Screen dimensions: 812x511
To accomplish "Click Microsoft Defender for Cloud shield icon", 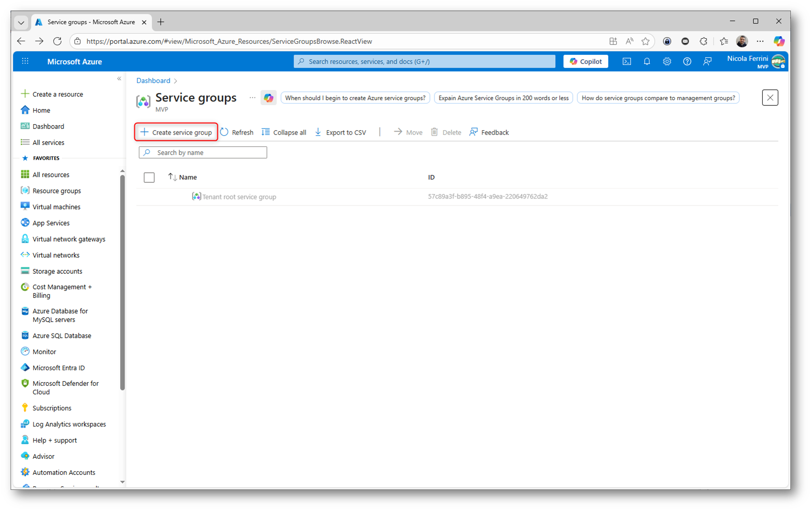I will pos(25,383).
